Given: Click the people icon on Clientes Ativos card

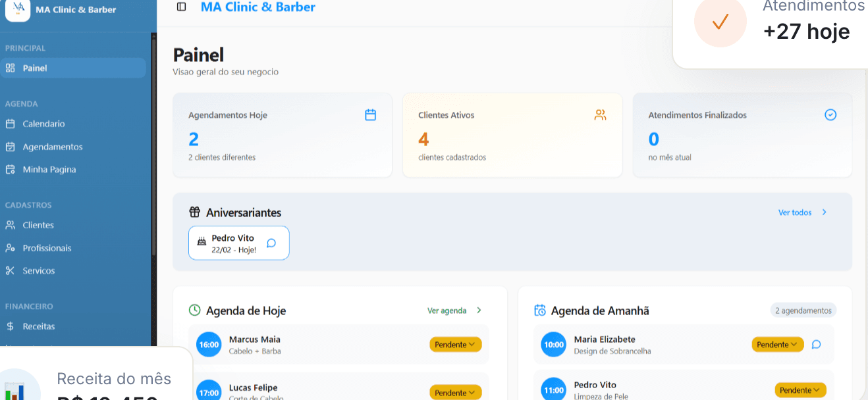Looking at the screenshot, I should coord(600,114).
